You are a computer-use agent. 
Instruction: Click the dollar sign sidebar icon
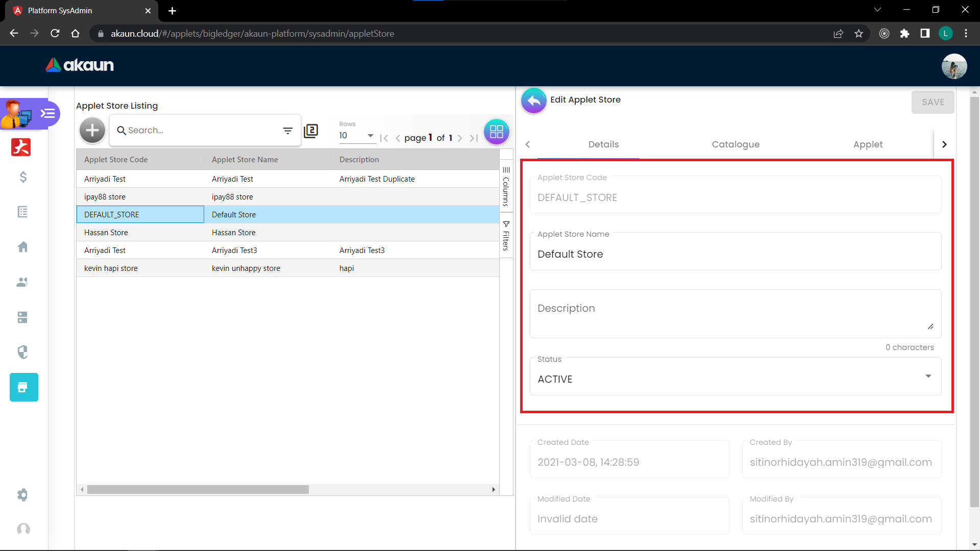[23, 177]
